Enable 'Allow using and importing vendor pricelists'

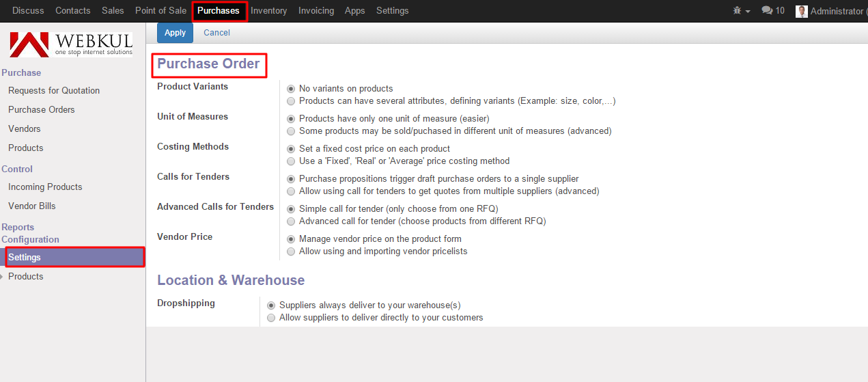coord(292,251)
